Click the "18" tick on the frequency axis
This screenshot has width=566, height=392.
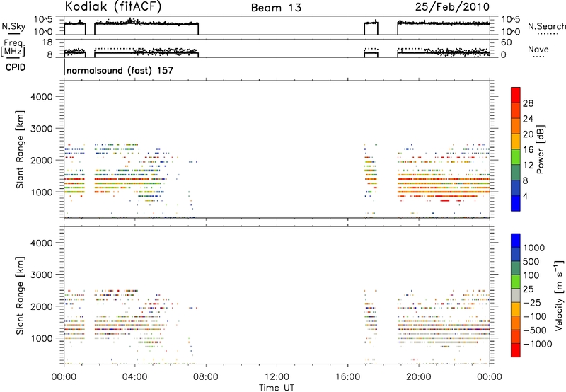click(47, 42)
